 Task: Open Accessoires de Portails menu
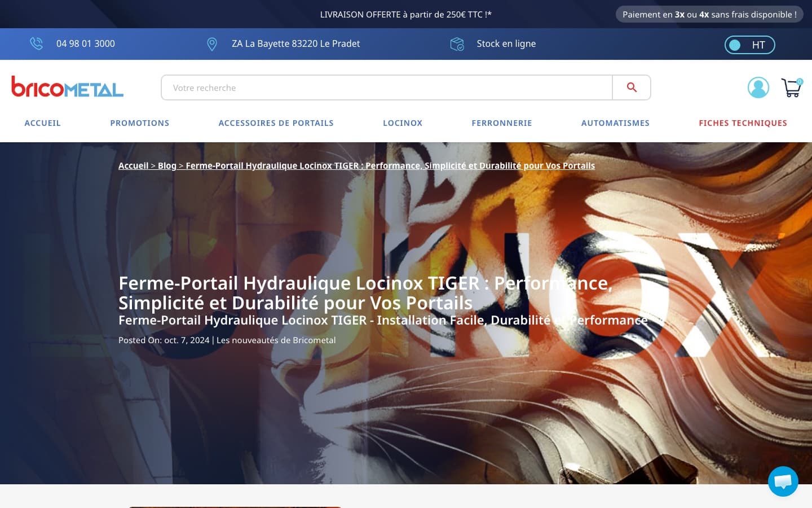[x=276, y=123]
